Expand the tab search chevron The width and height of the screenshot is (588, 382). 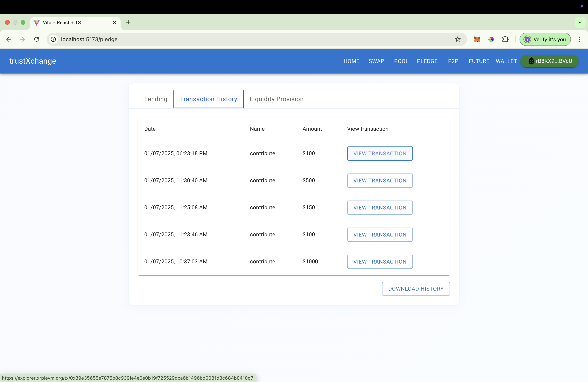click(580, 23)
